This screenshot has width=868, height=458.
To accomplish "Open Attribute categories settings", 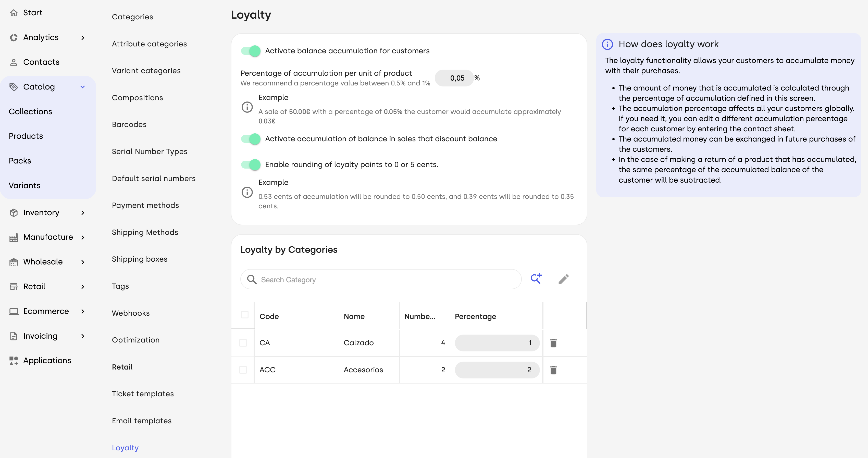I will click(x=149, y=44).
